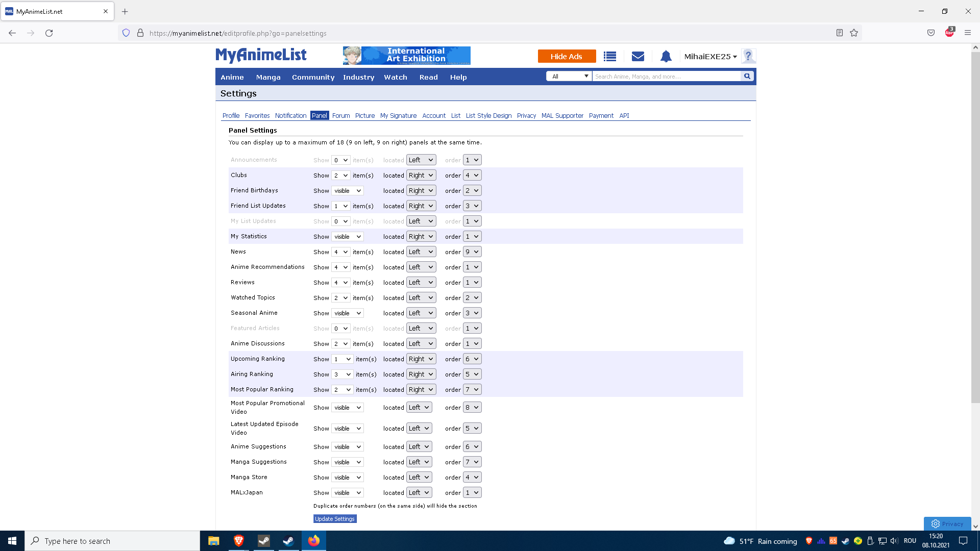The height and width of the screenshot is (551, 980).
Task: Switch to the Favorites settings tab
Action: (257, 116)
